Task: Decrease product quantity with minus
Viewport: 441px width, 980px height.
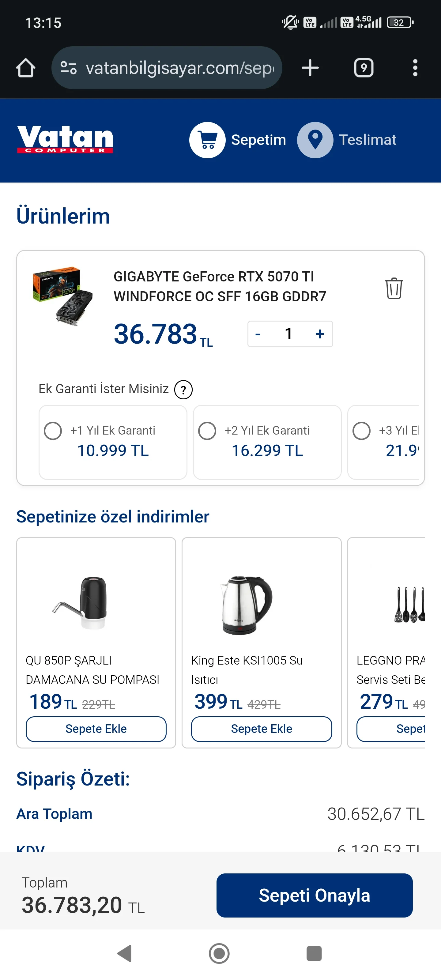Action: coord(258,334)
